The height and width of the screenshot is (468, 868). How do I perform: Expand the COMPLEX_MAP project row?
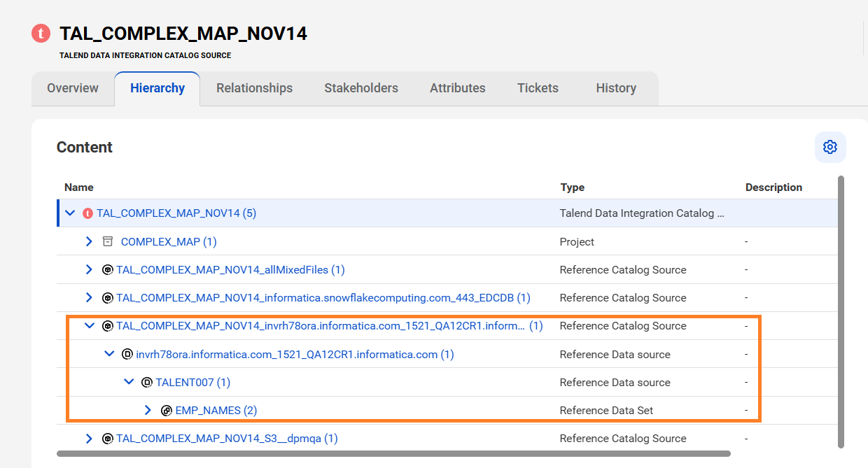(89, 241)
